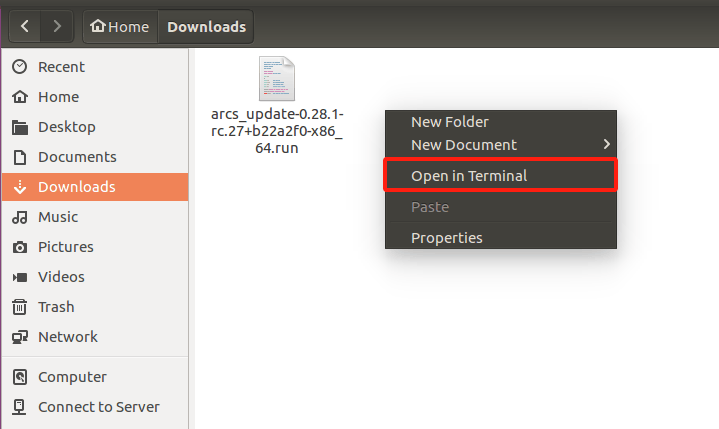Select the Desktop folder icon in sidebar
The image size is (719, 429).
pos(19,127)
